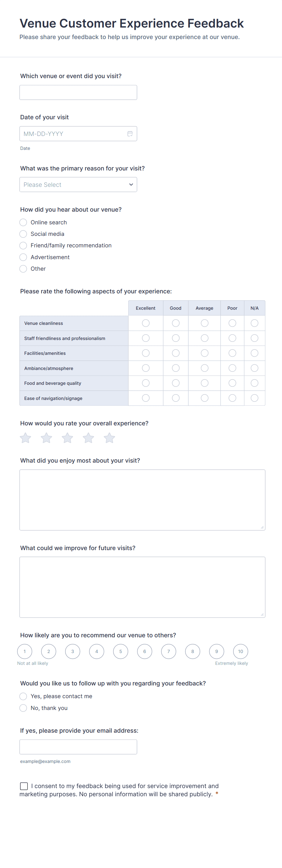Rate Staff friendliness as Good
Viewport: 282px width, 868px height.
point(176,338)
